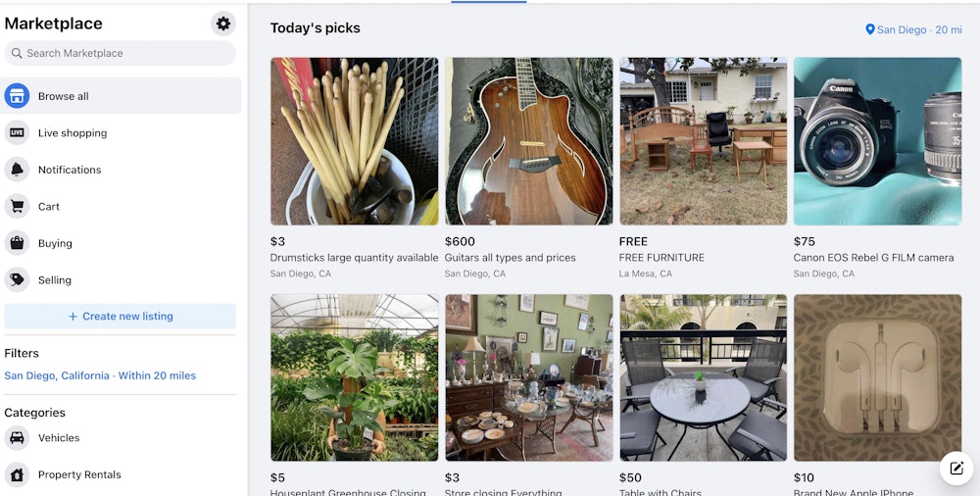980x496 pixels.
Task: Open the San Diego within 20 miles filter
Action: click(x=100, y=375)
